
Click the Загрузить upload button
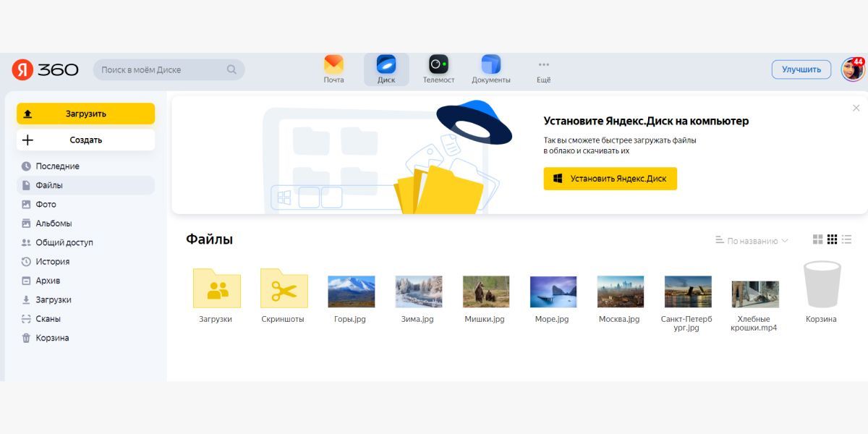tap(85, 114)
